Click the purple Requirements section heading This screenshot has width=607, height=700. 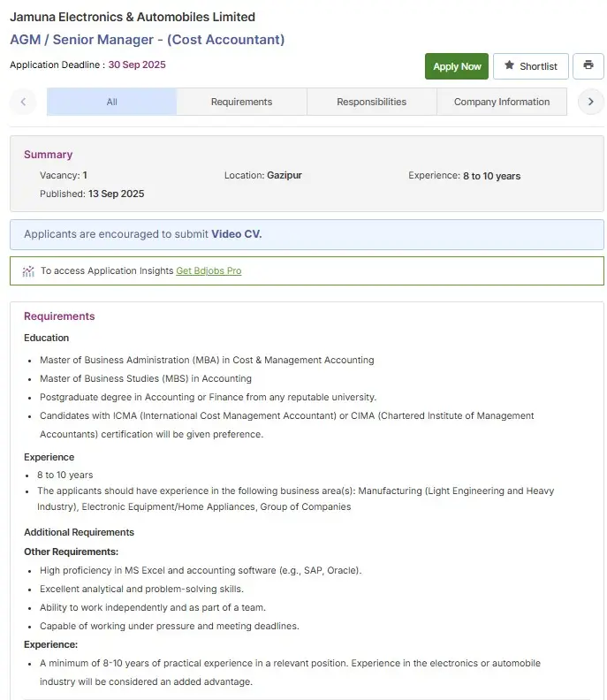59,316
